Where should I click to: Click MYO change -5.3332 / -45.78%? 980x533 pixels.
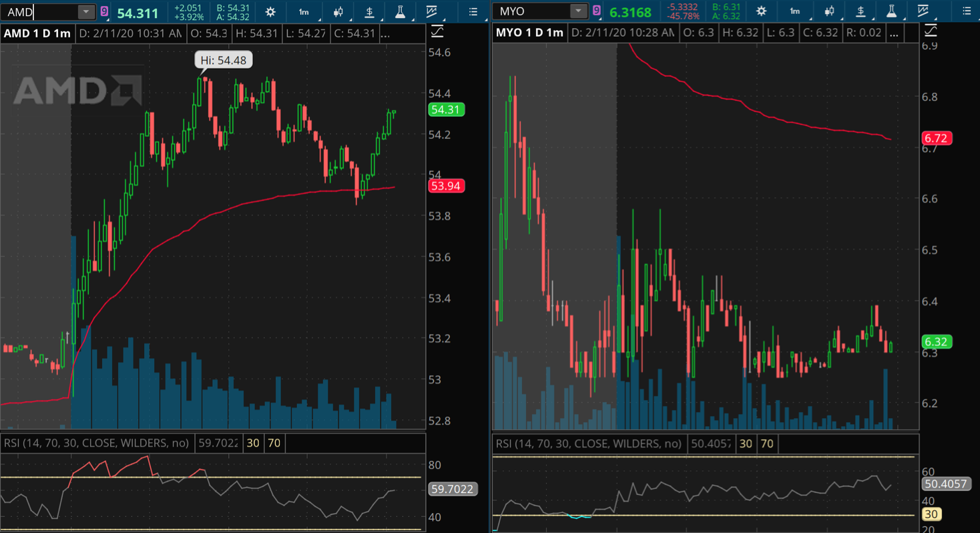pyautogui.click(x=683, y=12)
